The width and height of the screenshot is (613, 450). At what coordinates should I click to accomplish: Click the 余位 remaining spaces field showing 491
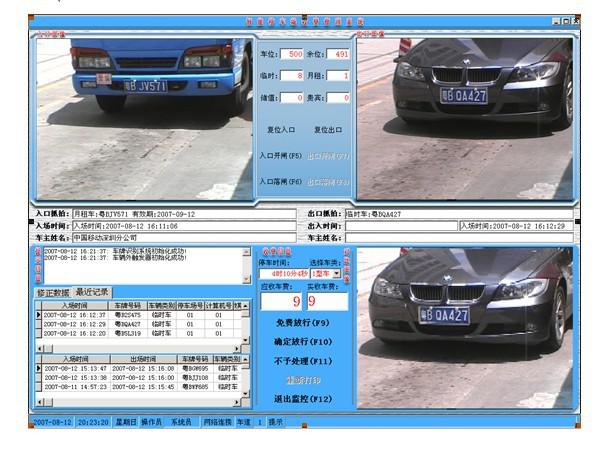pos(339,54)
